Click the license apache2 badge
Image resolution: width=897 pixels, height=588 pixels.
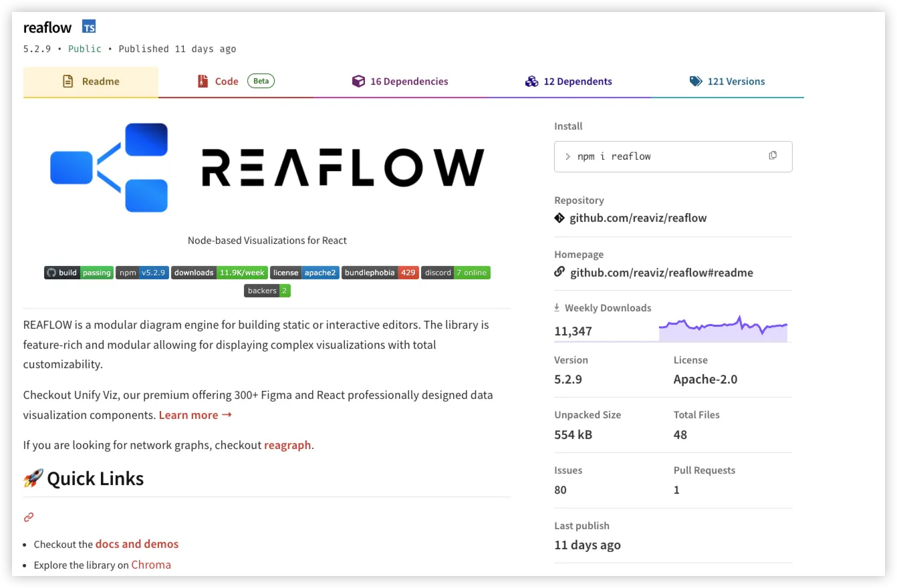305,273
